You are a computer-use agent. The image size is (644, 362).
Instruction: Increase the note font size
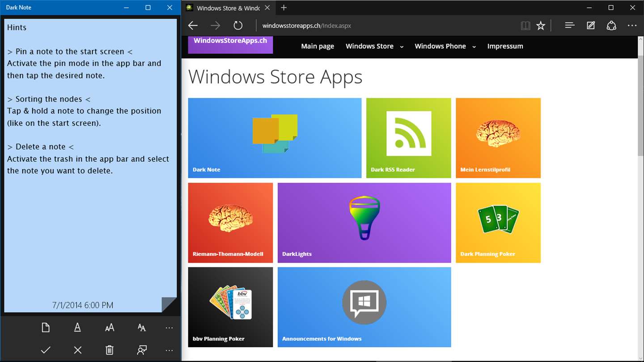click(110, 328)
